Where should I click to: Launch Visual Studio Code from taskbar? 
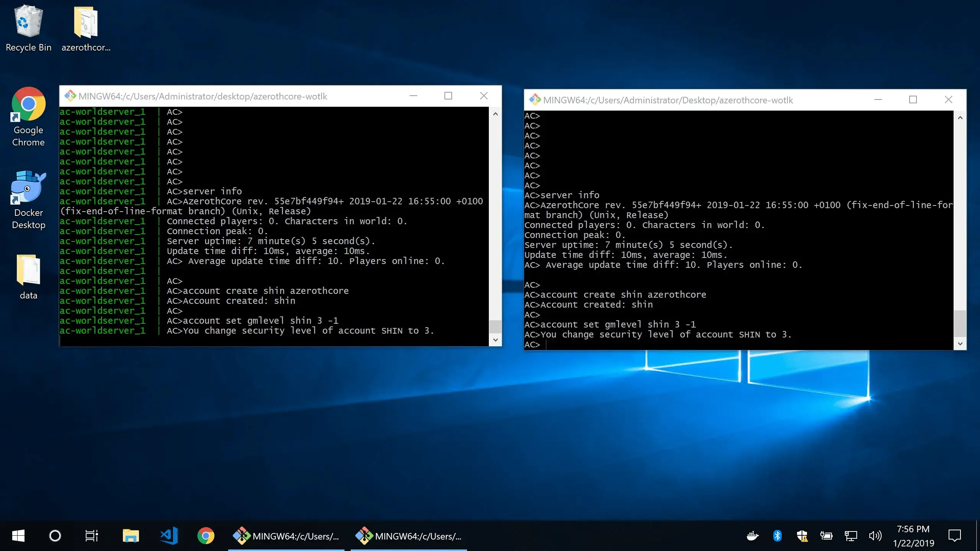169,536
